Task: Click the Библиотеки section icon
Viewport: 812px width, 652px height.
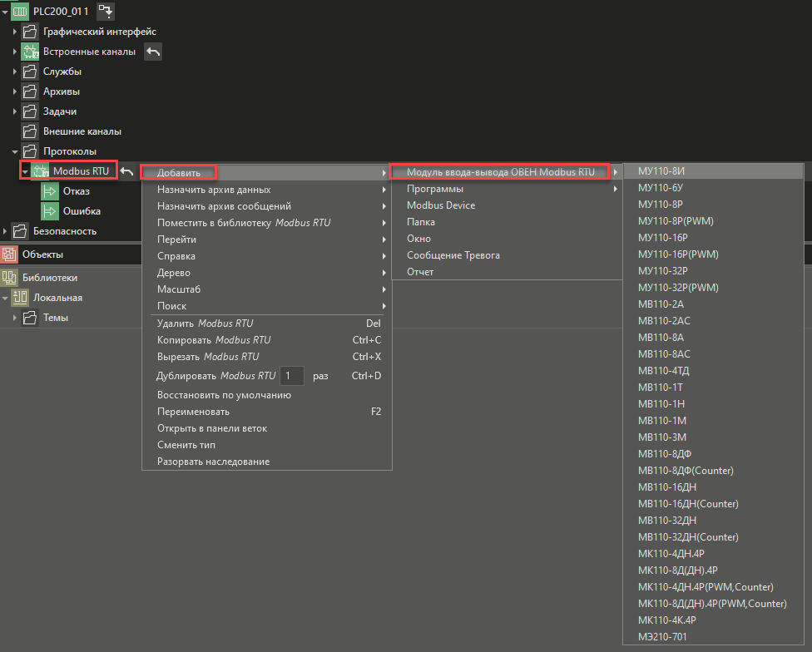Action: point(9,278)
